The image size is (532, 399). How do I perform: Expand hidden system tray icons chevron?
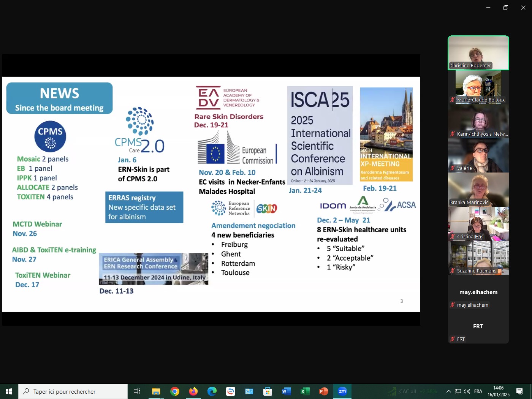[449, 391]
